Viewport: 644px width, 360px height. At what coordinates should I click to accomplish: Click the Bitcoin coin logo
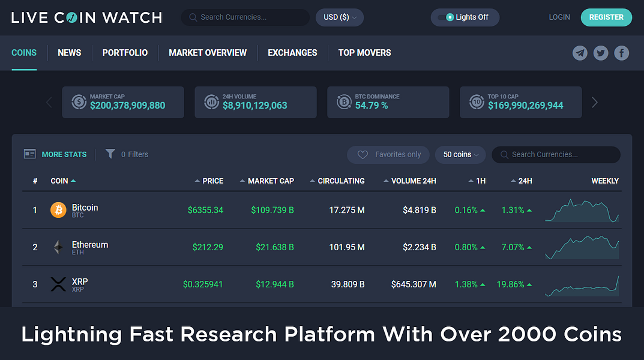(x=58, y=210)
